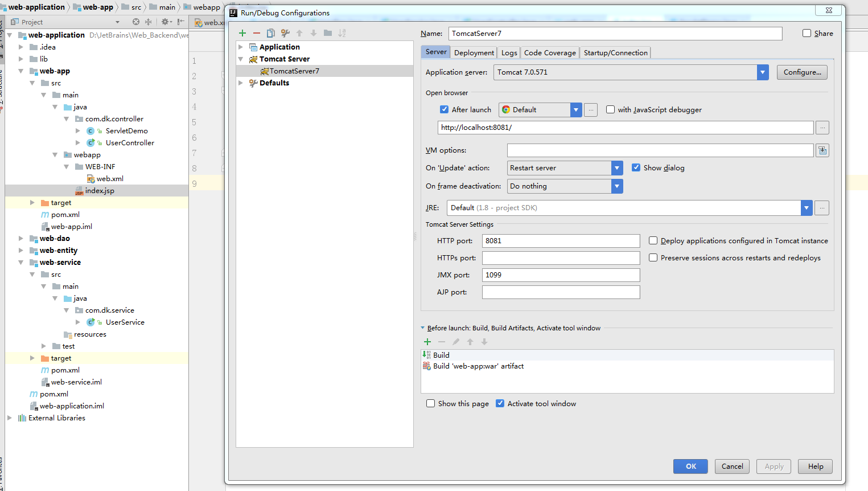
Task: Open edit defaults wrench icon in config toolbar
Action: coord(285,33)
